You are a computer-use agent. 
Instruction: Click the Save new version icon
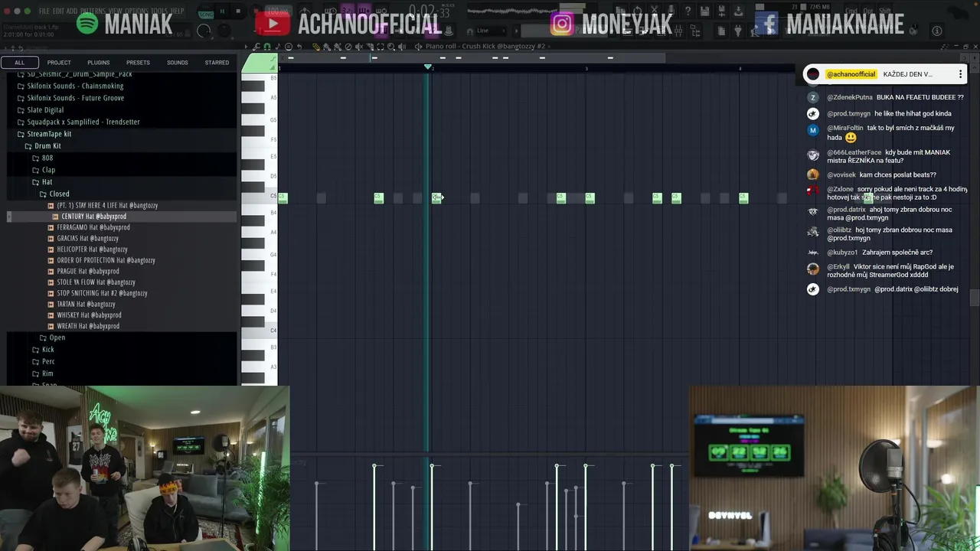721,11
